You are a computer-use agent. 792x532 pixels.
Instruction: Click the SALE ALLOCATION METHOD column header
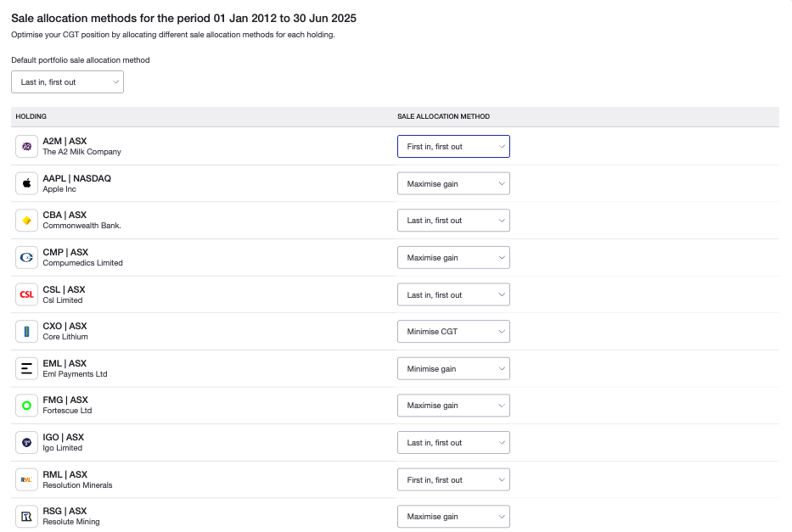tap(443, 116)
